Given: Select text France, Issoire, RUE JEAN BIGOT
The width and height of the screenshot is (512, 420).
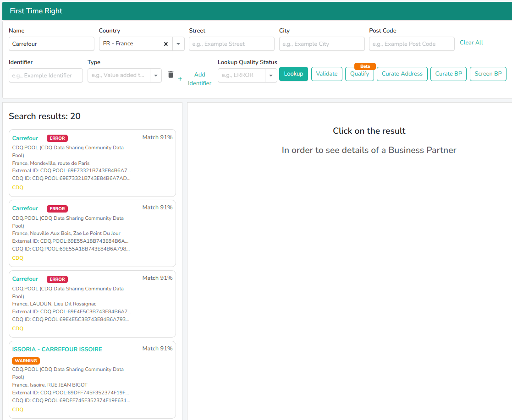Looking at the screenshot, I should coord(50,385).
